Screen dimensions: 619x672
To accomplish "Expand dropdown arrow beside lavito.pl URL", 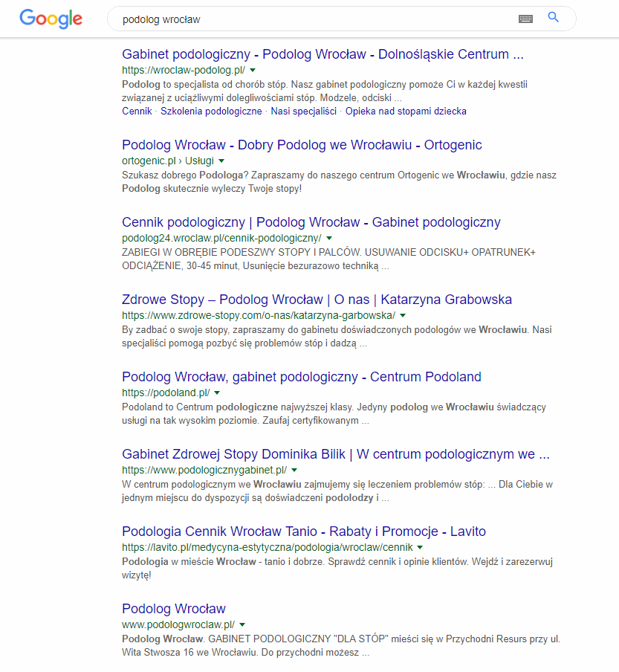I will [420, 547].
